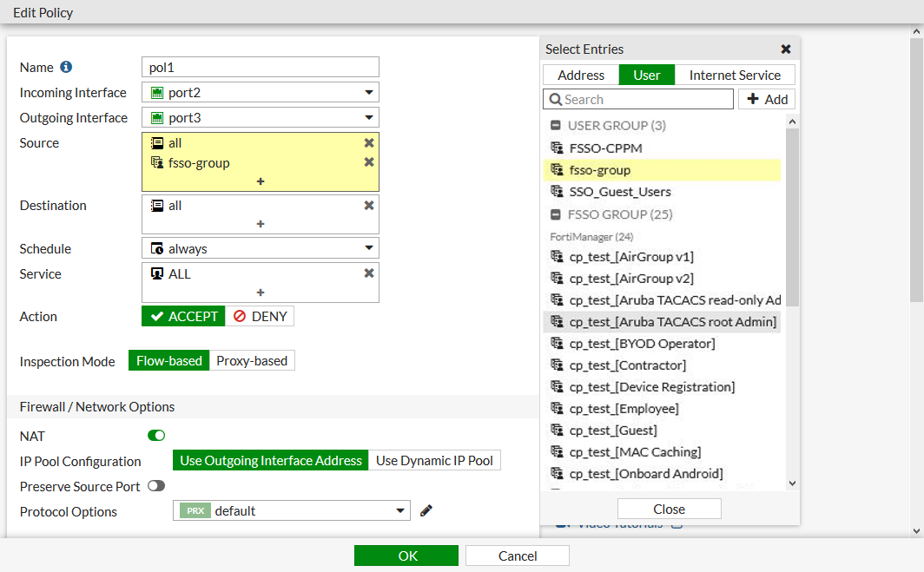The height and width of the screenshot is (572, 924).
Task: Enable Preserve Source Port toggle
Action: (x=156, y=486)
